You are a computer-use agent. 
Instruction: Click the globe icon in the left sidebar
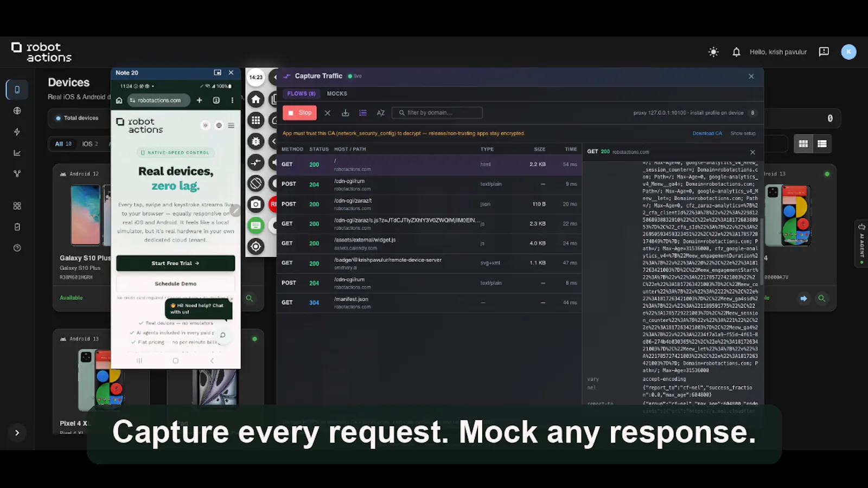pyautogui.click(x=17, y=111)
